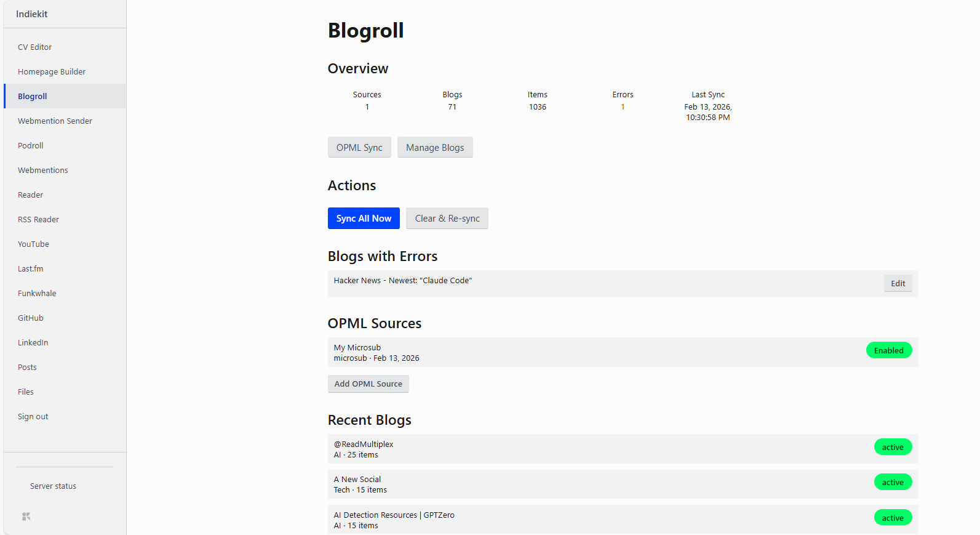
Task: Click Sign out in sidebar
Action: pos(33,417)
